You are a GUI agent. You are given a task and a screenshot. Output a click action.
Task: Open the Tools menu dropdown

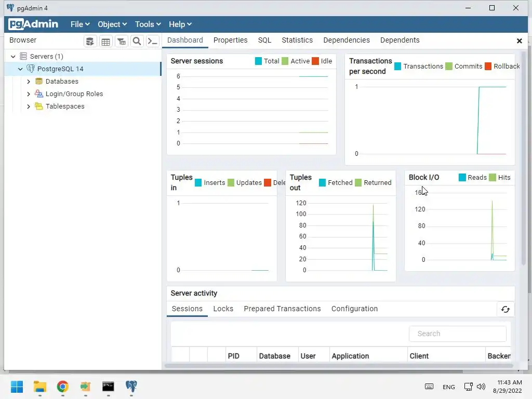(x=148, y=24)
